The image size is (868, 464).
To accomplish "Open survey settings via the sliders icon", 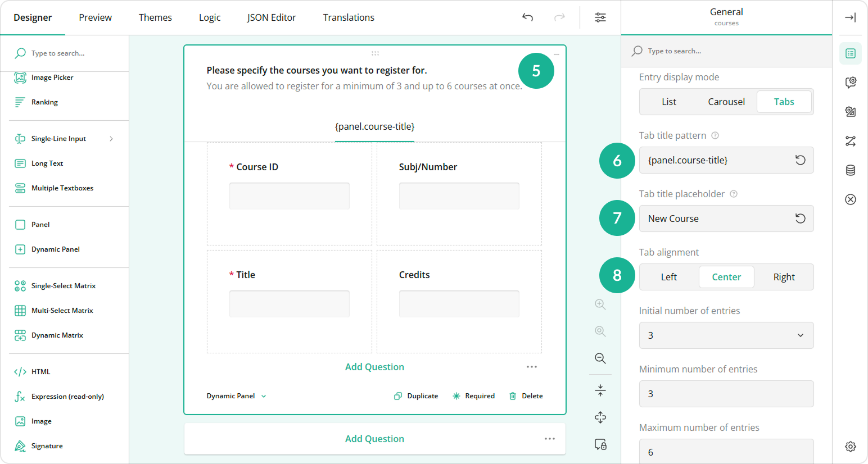I will 600,17.
